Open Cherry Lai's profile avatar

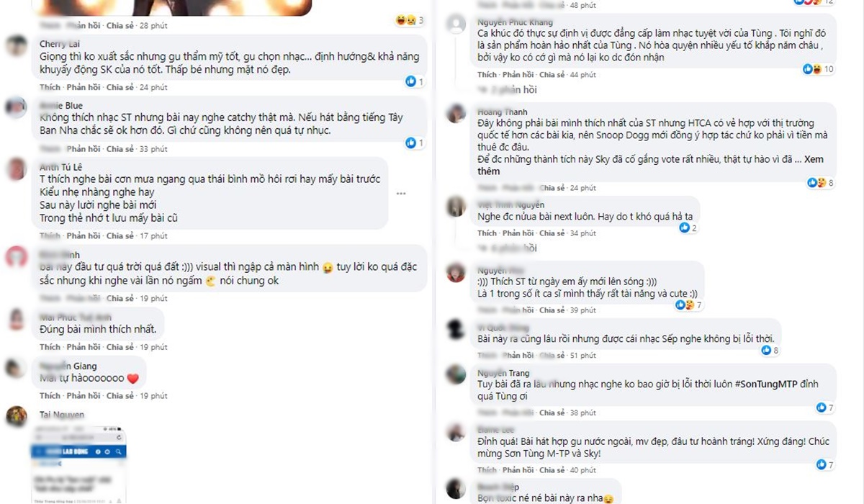[17, 47]
